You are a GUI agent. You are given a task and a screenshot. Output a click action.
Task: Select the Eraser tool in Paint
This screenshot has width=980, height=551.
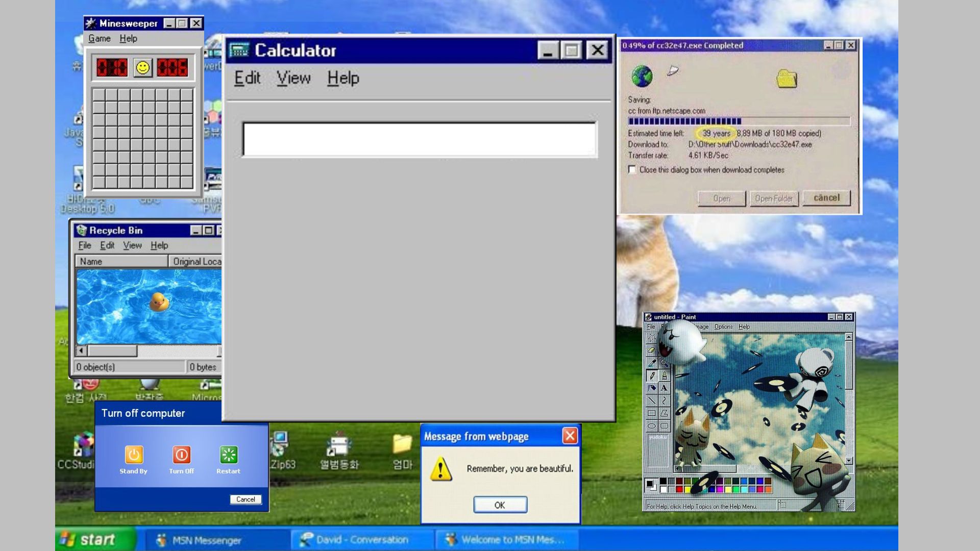pos(652,350)
